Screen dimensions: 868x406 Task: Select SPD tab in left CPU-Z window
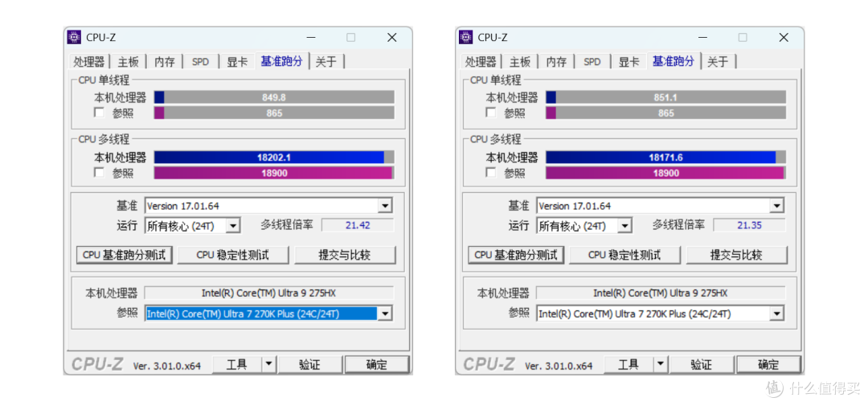point(200,61)
